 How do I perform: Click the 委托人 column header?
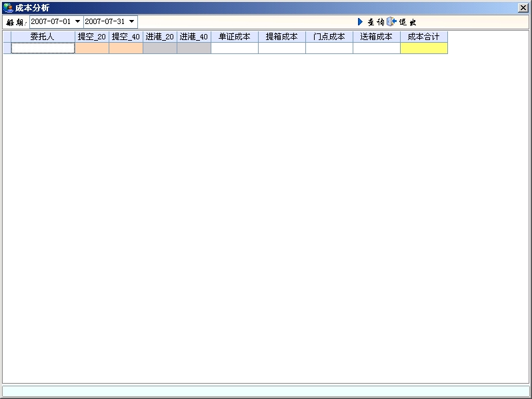[x=43, y=37]
